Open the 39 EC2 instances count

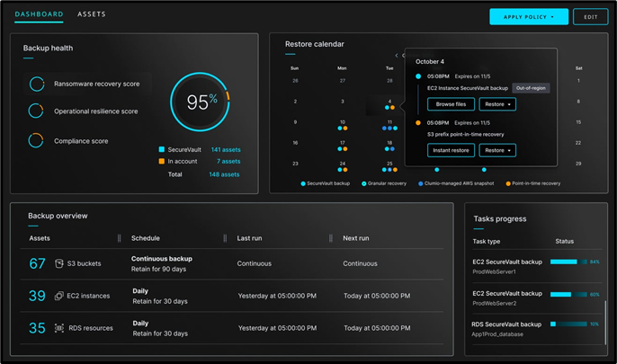coord(37,296)
